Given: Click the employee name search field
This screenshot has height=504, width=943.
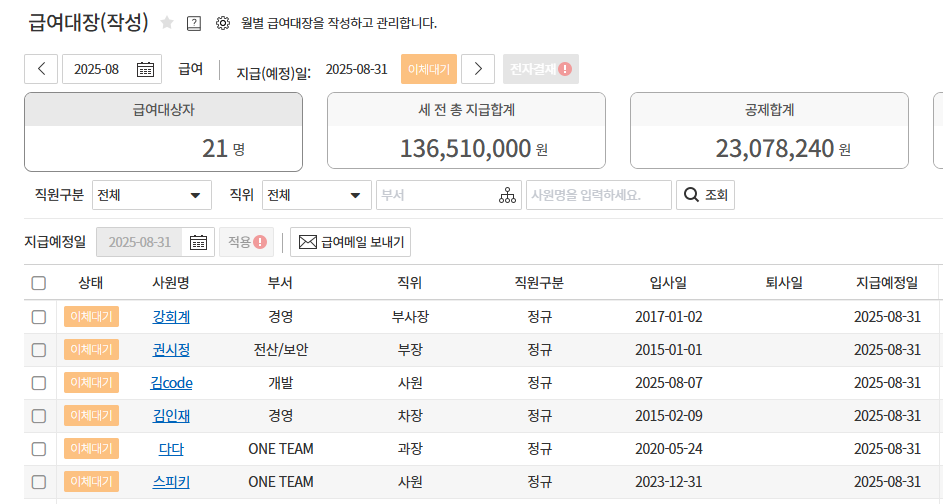Looking at the screenshot, I should click(x=598, y=195).
